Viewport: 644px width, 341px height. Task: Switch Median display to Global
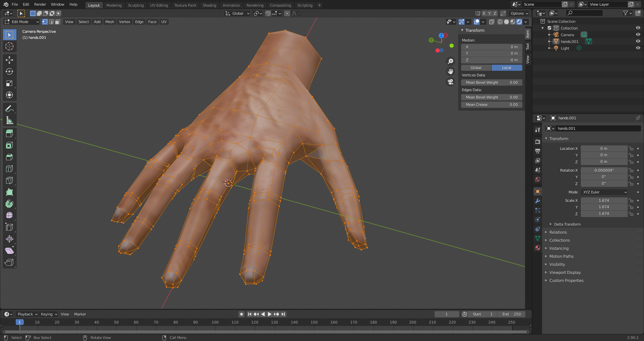476,67
